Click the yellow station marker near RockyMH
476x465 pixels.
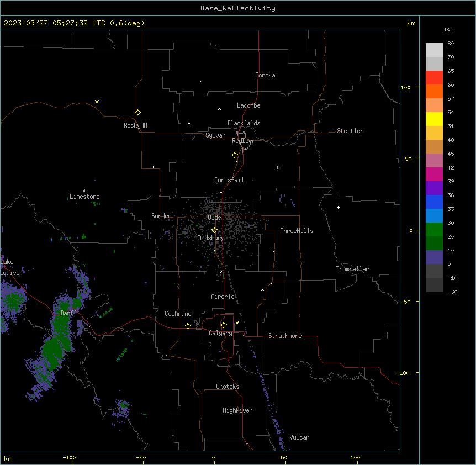[x=138, y=113]
